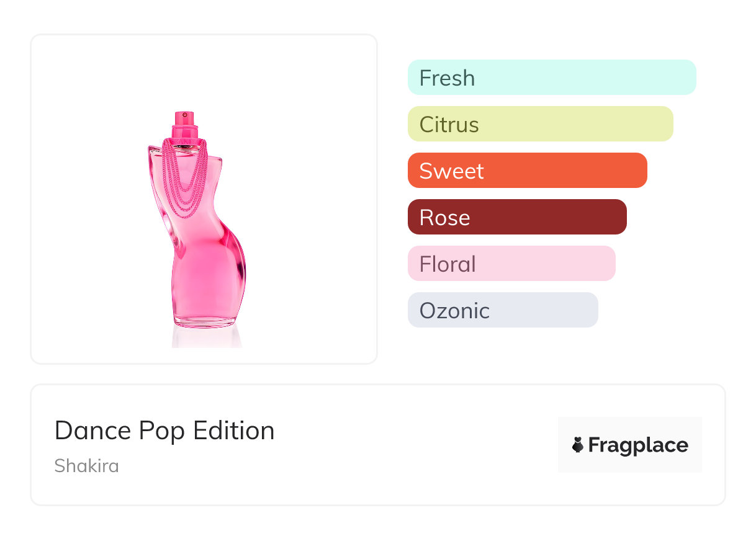
Task: Click the pink Floral accord bar
Action: click(511, 264)
